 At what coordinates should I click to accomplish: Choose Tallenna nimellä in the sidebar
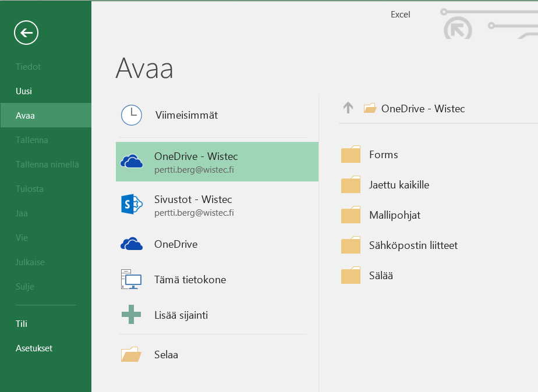point(47,165)
